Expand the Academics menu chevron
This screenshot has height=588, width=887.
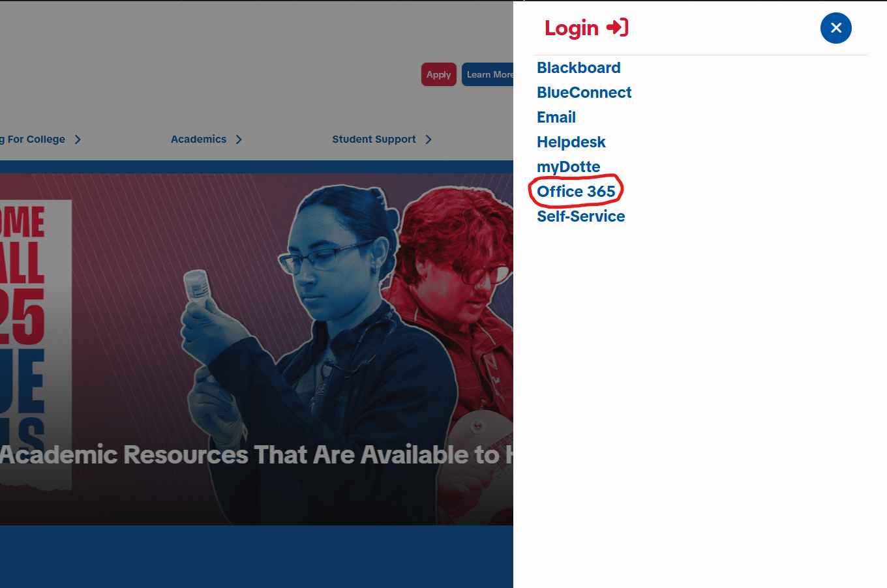coord(239,140)
